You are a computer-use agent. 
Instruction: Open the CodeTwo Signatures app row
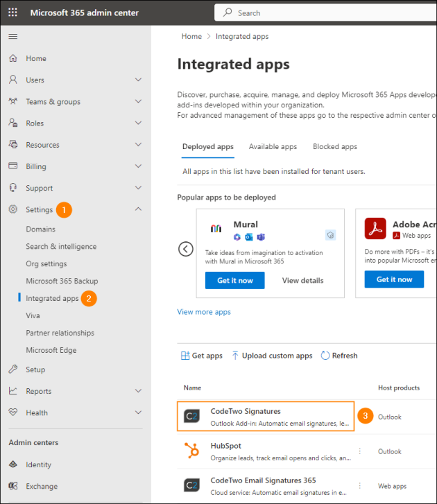[x=266, y=416]
